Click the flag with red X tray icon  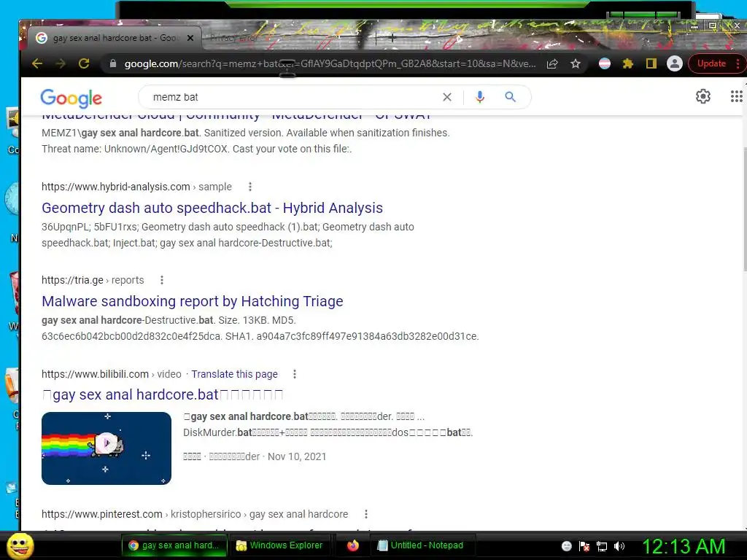tap(584, 546)
